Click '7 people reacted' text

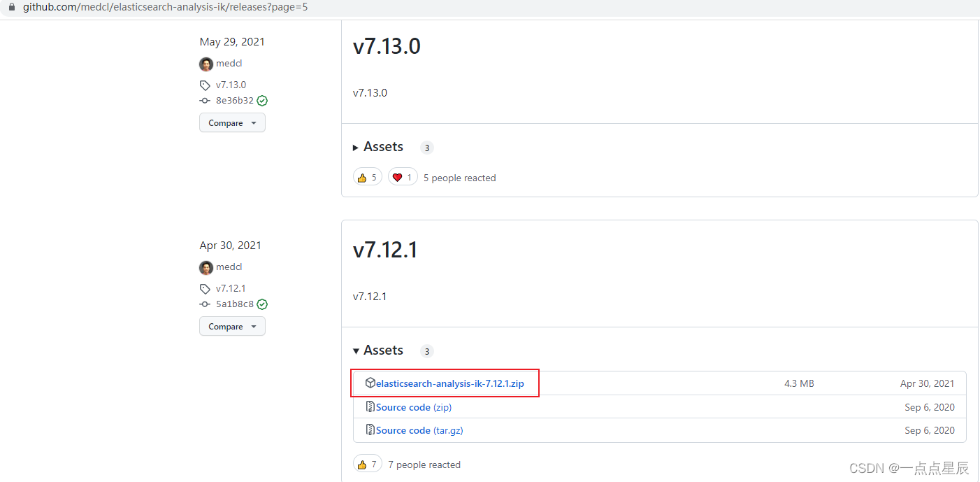(424, 465)
